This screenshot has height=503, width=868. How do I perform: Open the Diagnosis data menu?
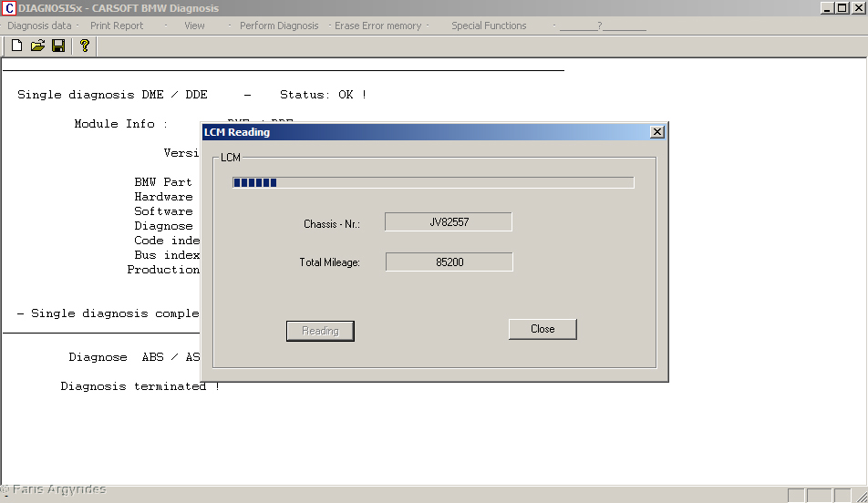pos(39,26)
